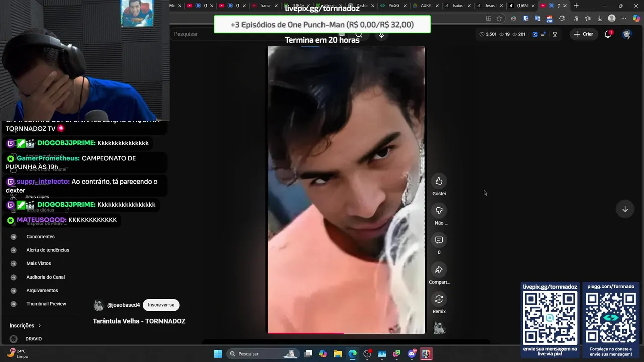
Task: Click the pixgg.com/Tornnado QR code
Action: click(611, 317)
